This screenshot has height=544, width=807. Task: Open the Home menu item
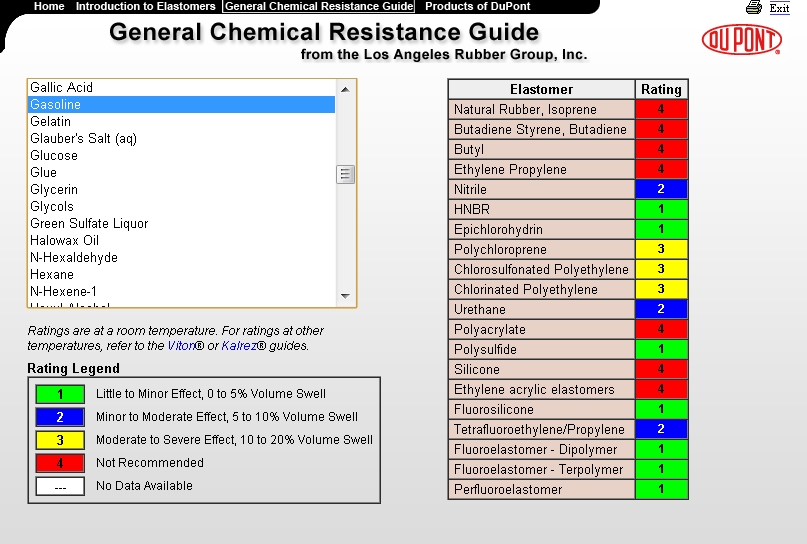tap(49, 6)
